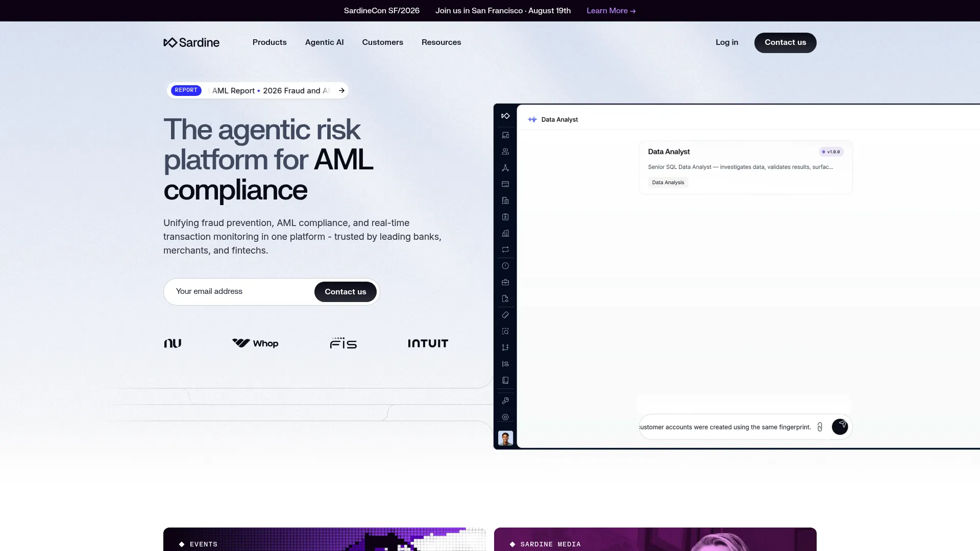The width and height of the screenshot is (980, 551).
Task: Select the ruler rules sidebar icon
Action: pos(505,315)
